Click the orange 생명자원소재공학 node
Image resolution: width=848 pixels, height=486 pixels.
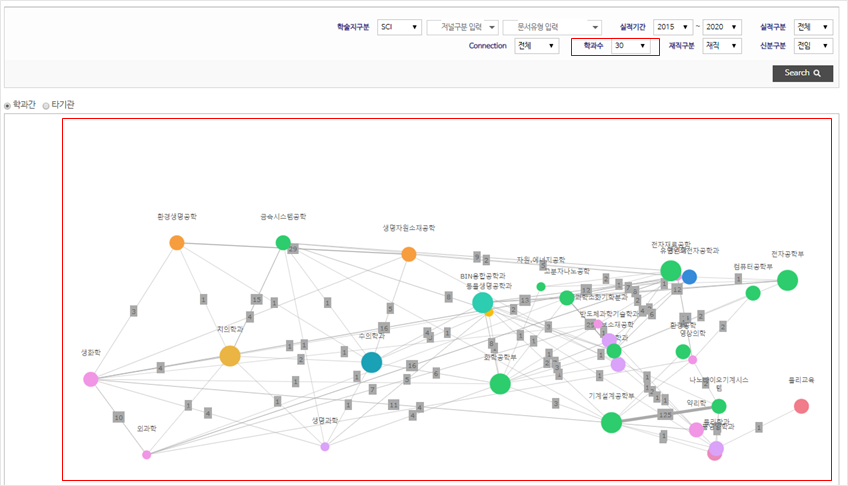409,254
